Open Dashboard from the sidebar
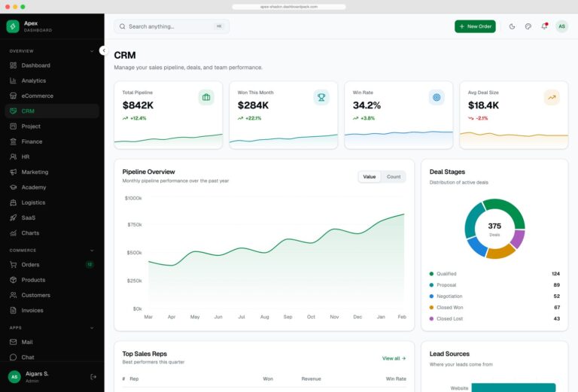 point(52,65)
